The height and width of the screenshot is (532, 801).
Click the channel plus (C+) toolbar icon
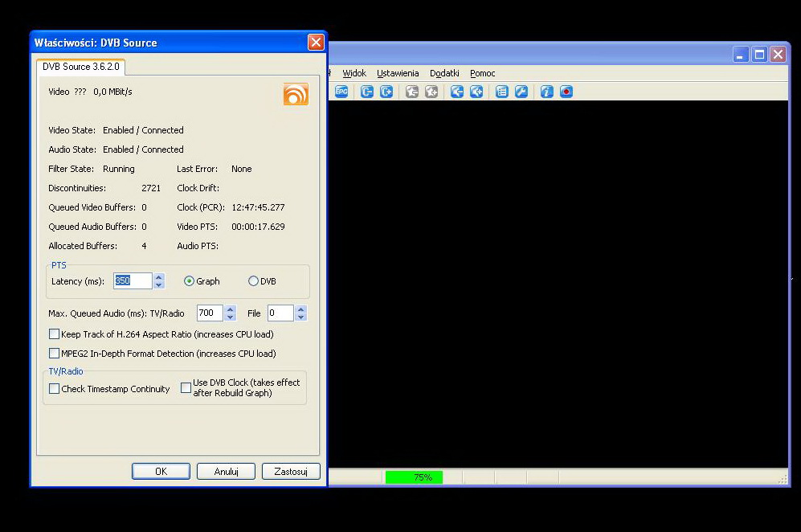(386, 92)
